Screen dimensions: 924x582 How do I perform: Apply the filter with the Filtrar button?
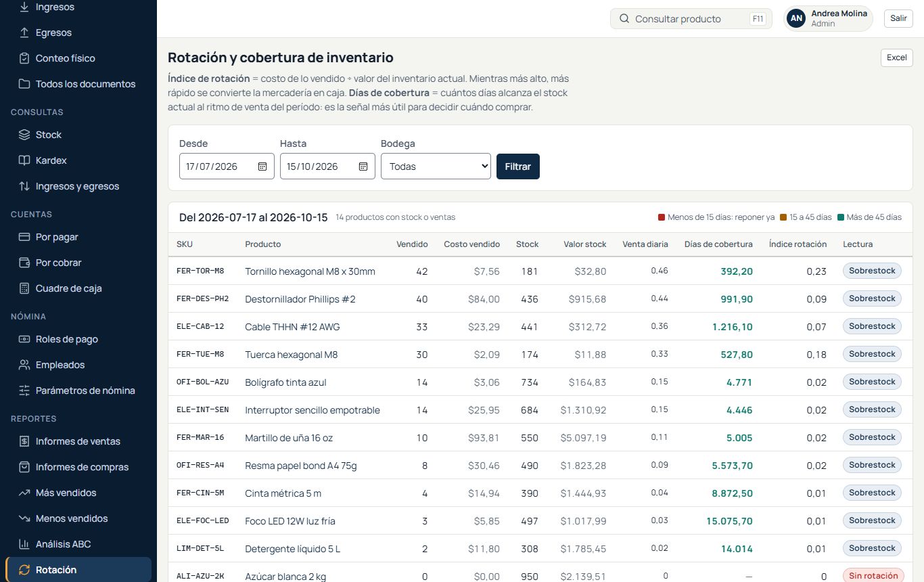click(518, 166)
